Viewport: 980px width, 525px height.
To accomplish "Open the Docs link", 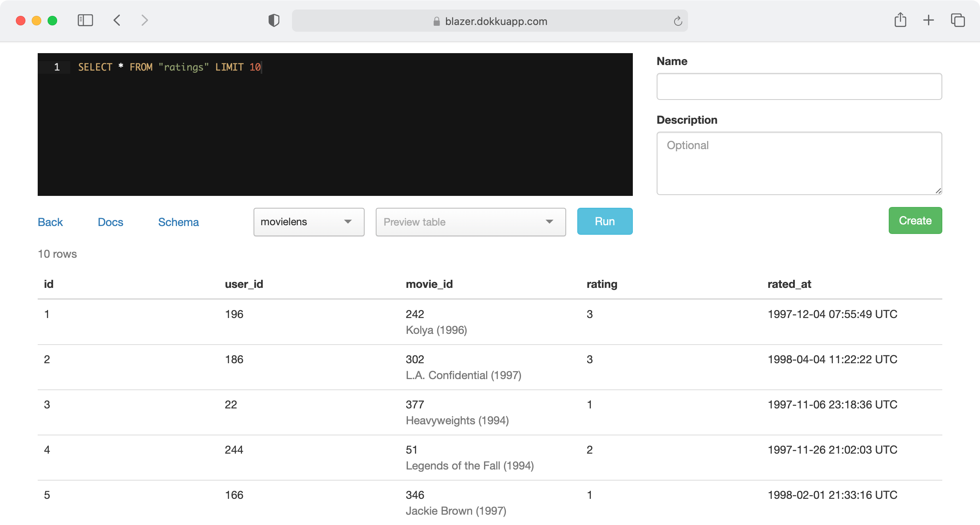I will pos(110,222).
